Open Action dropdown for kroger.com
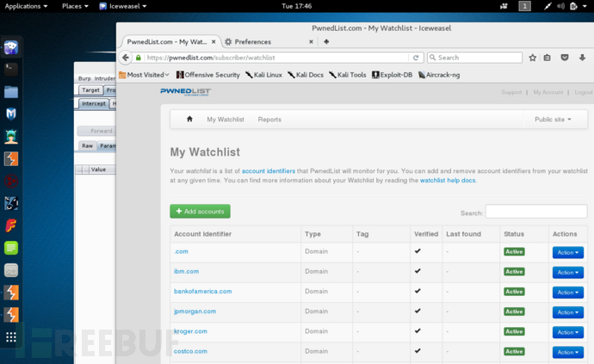 click(568, 332)
